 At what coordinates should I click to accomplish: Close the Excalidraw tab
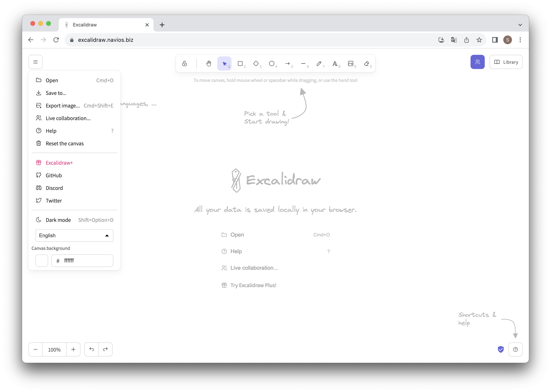point(147,25)
